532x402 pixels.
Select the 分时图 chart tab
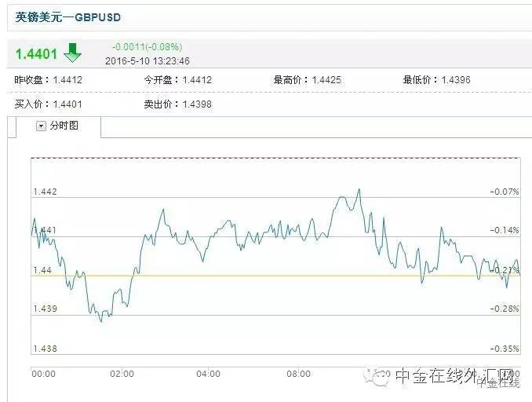click(64, 126)
